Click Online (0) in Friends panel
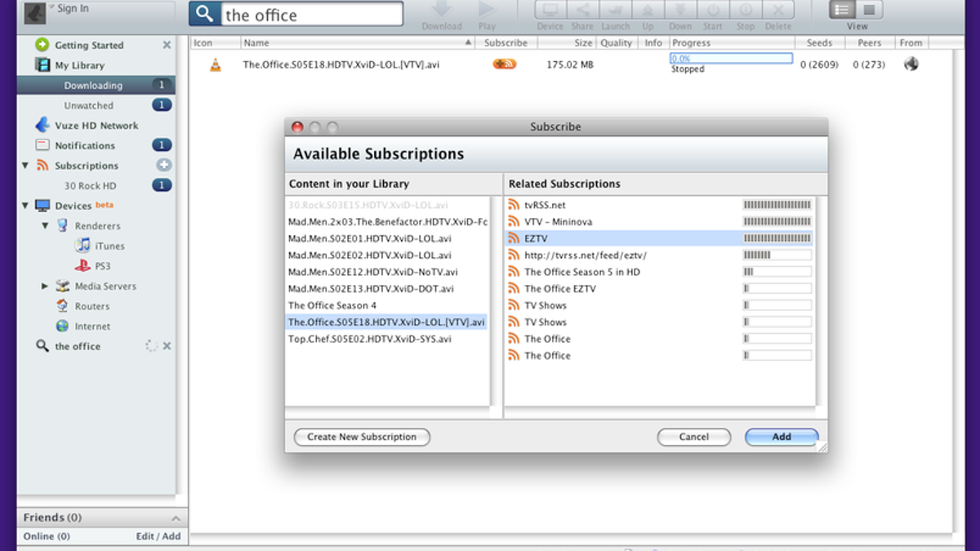Screen dimensions: 980x551 47,536
